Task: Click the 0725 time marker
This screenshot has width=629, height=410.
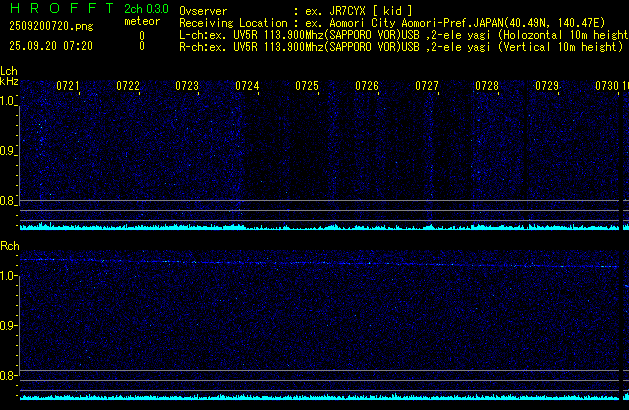Action: (307, 87)
